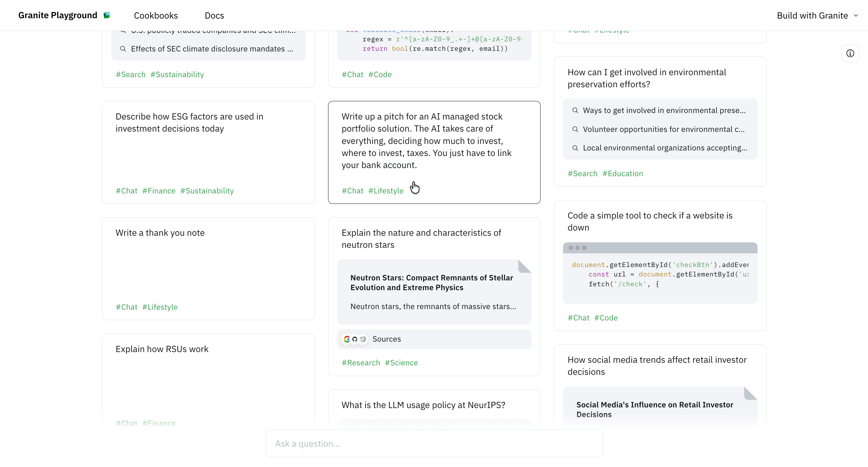Click #Chat tag under the email regex card
Screen dimensions: 868x467
[353, 74]
